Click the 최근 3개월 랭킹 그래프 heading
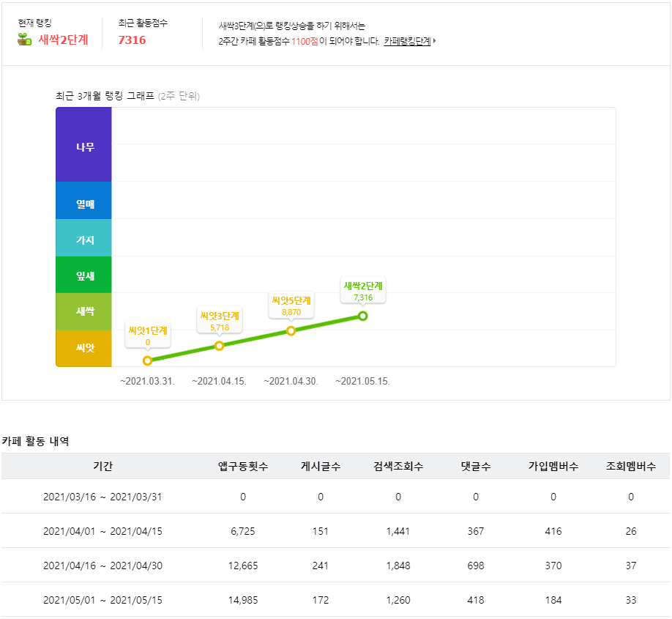 [105, 96]
